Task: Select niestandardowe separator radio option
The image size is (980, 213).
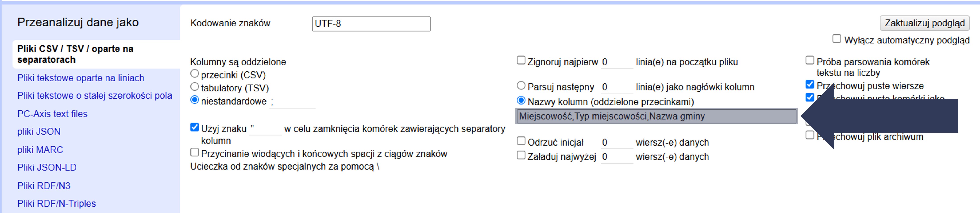Action: pyautogui.click(x=194, y=100)
